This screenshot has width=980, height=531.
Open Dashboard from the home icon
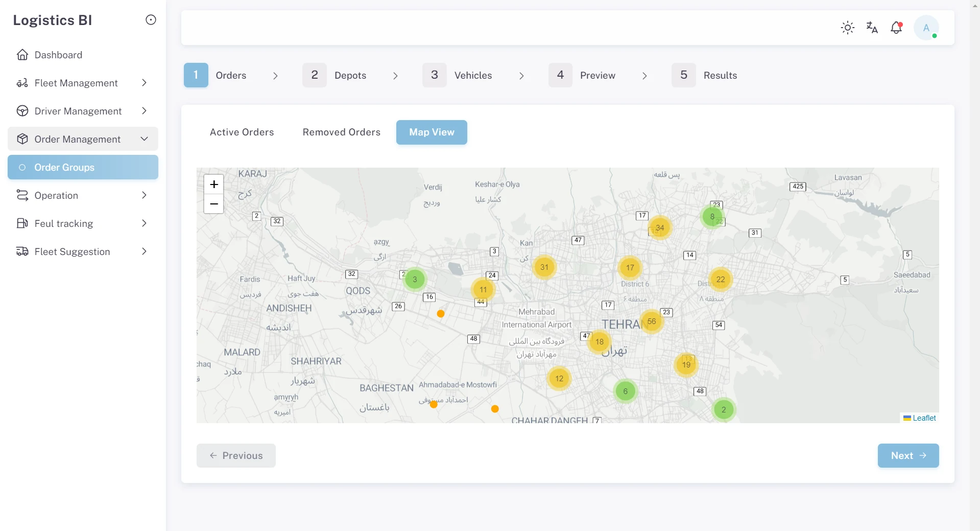(x=22, y=55)
